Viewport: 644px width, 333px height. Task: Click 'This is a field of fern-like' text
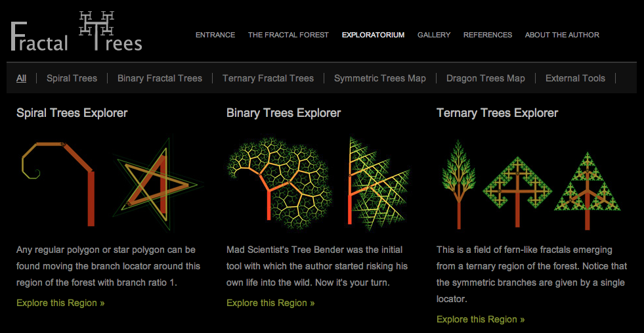coord(532,275)
